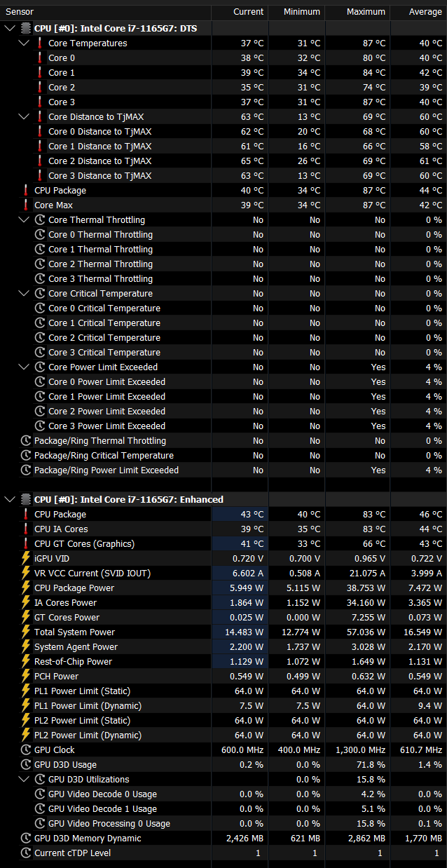
Task: Click thermometer icon beside CPU GT Cores (Graphics)
Action: point(26,543)
